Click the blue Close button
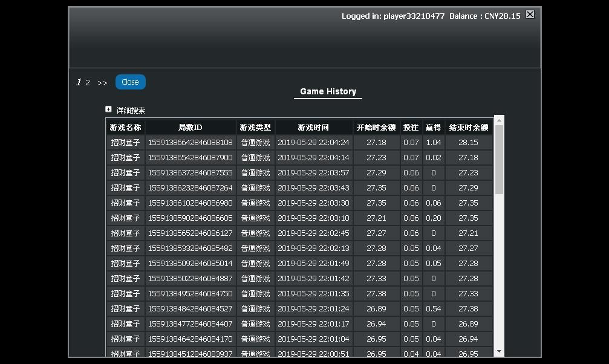 [131, 82]
